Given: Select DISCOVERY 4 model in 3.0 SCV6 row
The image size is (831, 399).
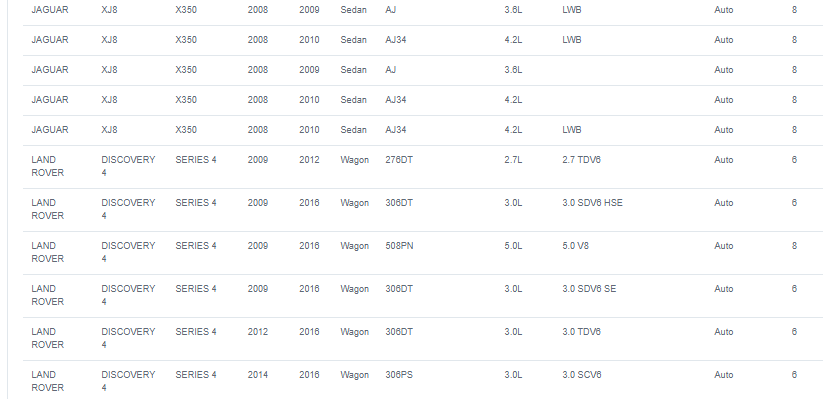Looking at the screenshot, I should 128,381.
